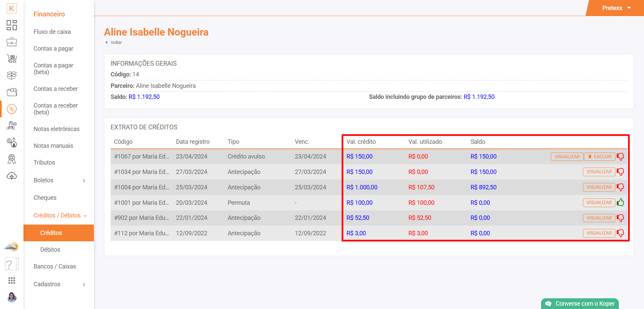The image size is (644, 309).
Task: Open the shopping cart module icon
Action: tap(12, 59)
